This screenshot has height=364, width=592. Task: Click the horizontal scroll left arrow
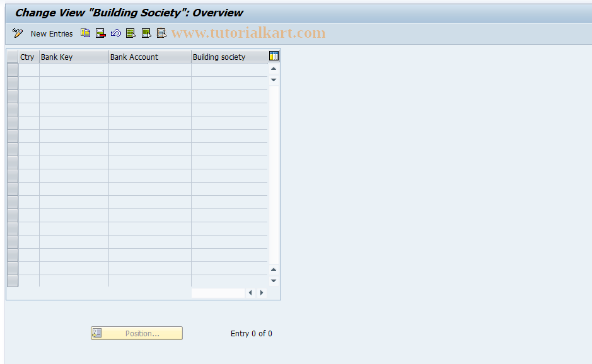point(250,293)
